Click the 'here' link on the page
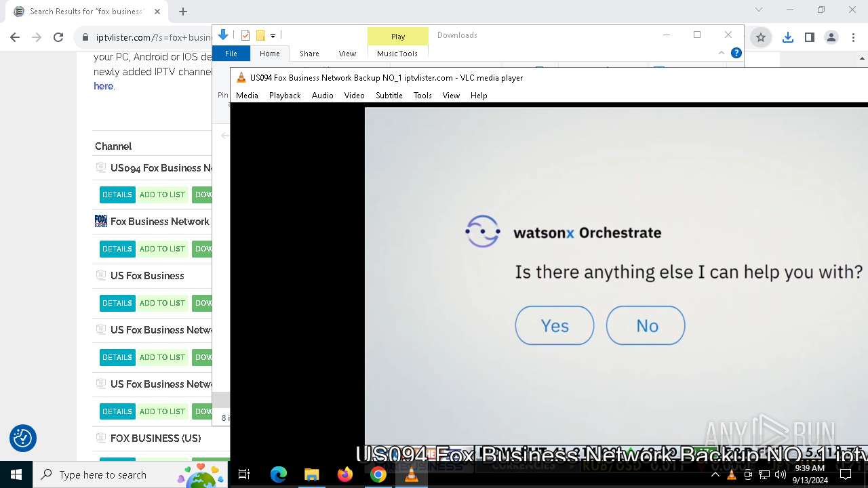This screenshot has height=488, width=868. (103, 86)
